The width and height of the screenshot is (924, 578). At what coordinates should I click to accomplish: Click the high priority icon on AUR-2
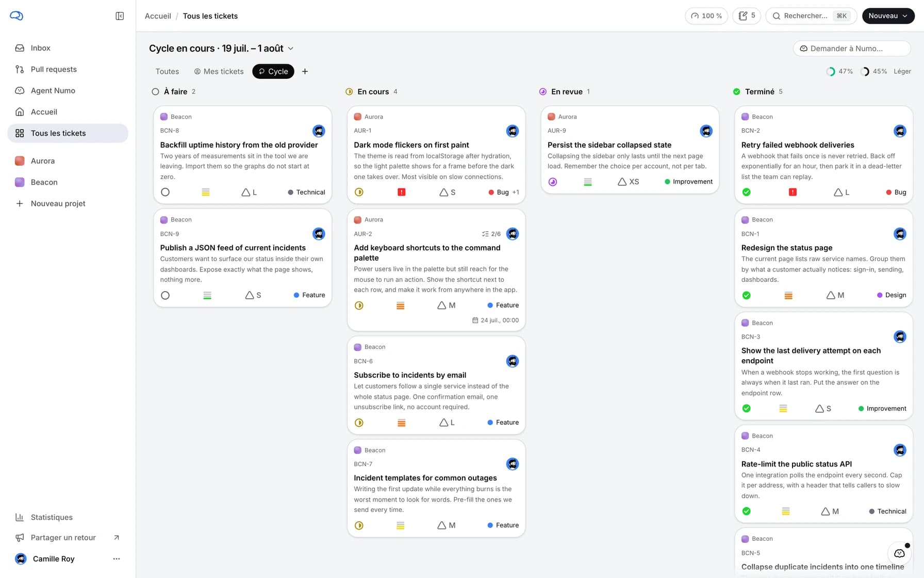[400, 306]
